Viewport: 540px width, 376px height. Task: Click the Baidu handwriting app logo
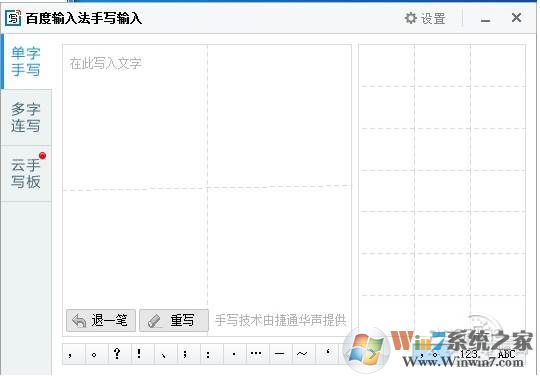tap(13, 18)
